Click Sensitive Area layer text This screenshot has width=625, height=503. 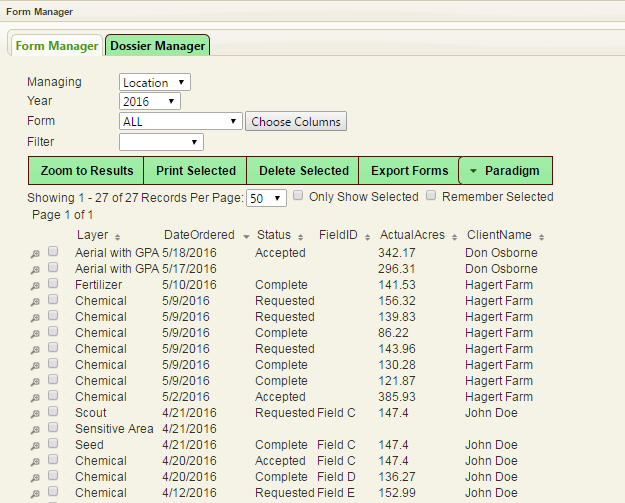point(114,428)
